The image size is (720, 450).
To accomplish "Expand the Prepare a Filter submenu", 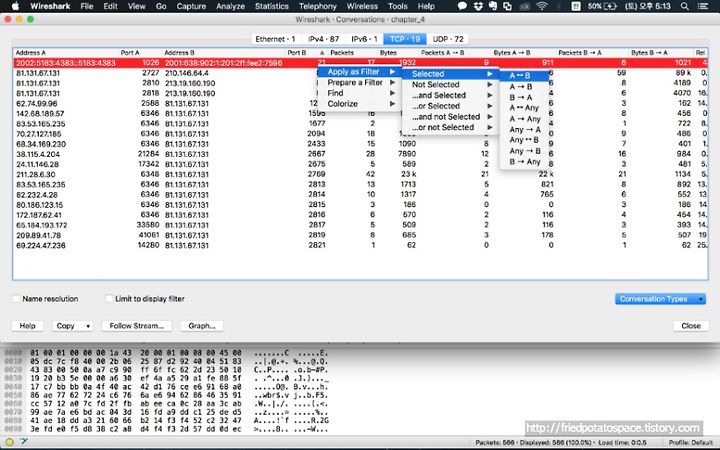I will (360, 82).
